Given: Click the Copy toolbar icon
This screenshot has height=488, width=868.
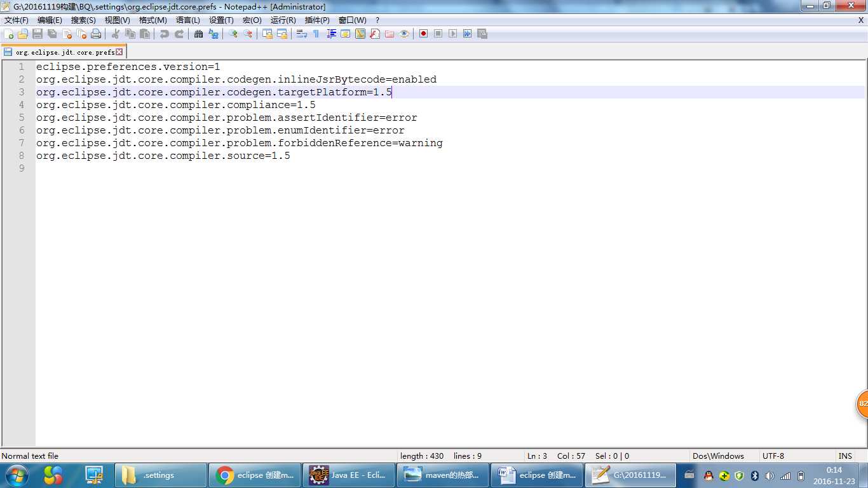Looking at the screenshot, I should coord(130,34).
